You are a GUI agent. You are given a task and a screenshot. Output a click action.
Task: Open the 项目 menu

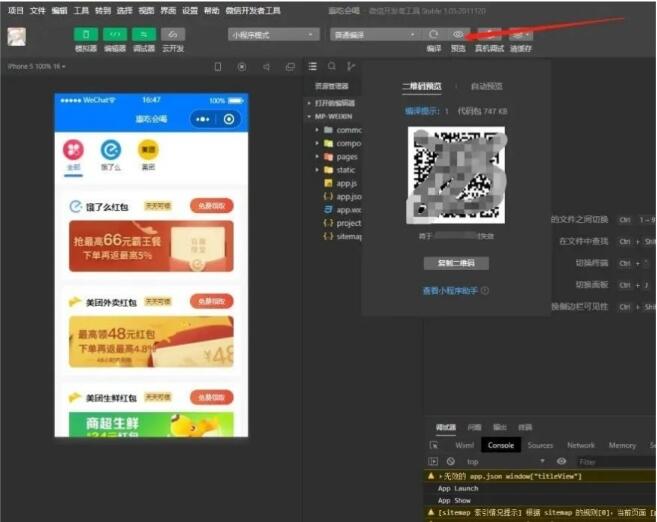tap(16, 10)
